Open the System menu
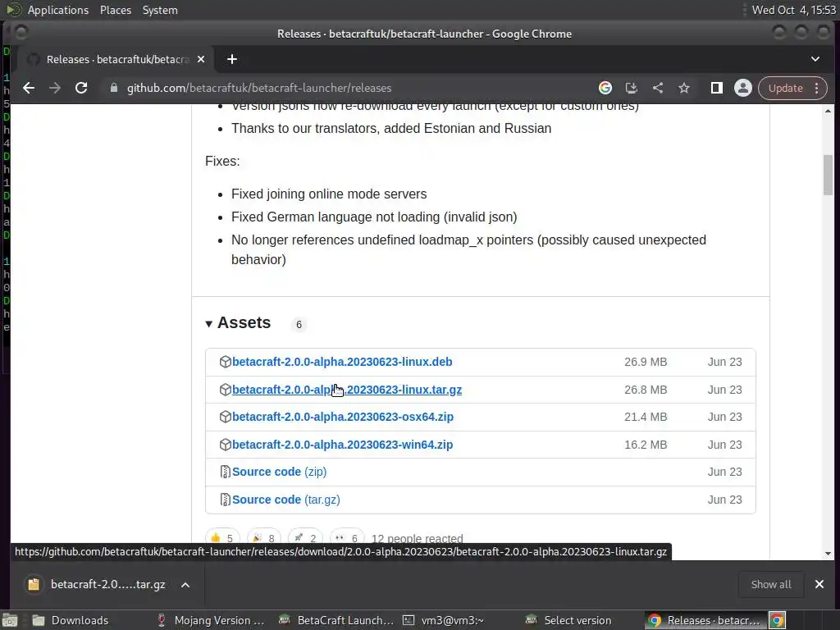 pos(160,10)
